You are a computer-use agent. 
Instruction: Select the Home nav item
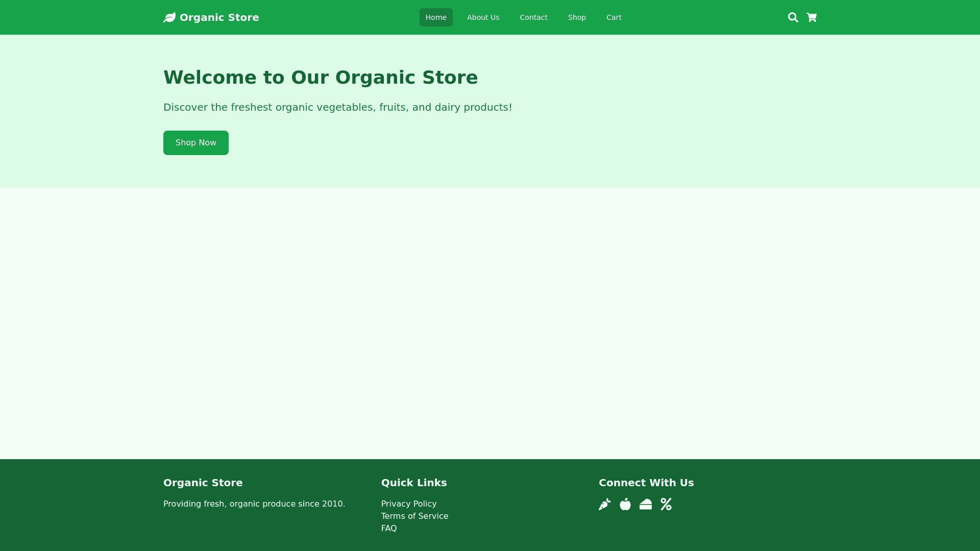(436, 17)
